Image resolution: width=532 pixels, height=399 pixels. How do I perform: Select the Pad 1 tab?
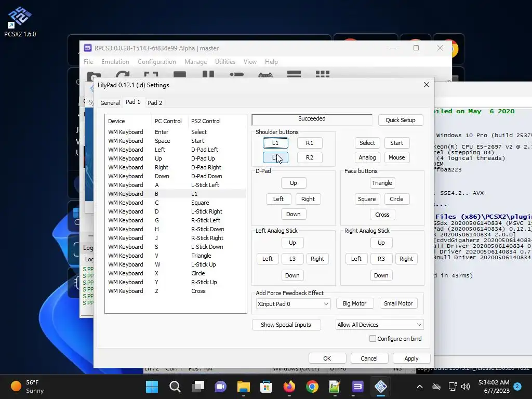[x=133, y=102]
